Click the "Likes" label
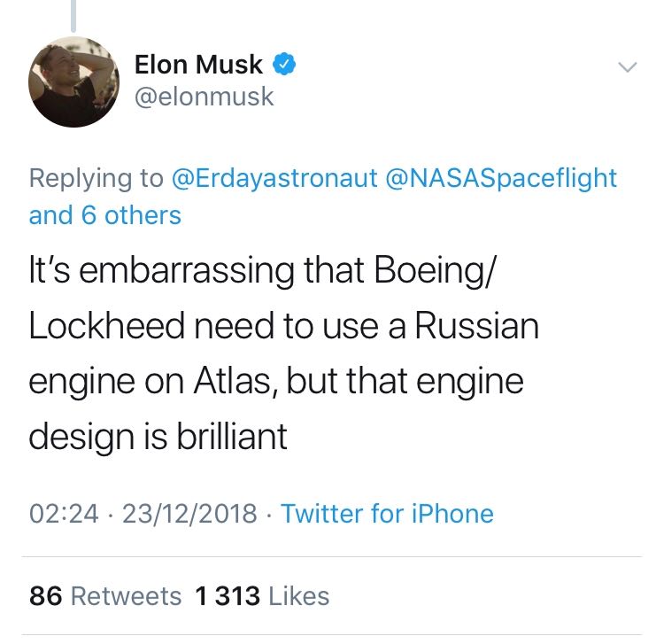This screenshot has width=656, height=644. pos(298,596)
